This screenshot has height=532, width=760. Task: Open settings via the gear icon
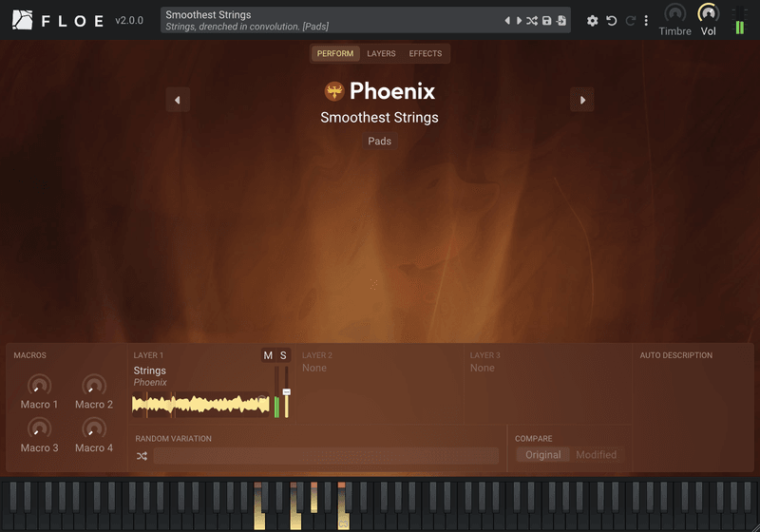tap(592, 20)
